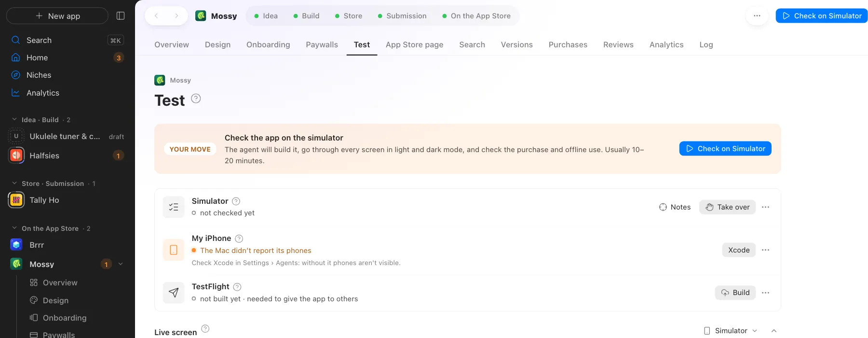This screenshot has width=868, height=338.
Task: Click the help icon next to Live screen
Action: (205, 329)
